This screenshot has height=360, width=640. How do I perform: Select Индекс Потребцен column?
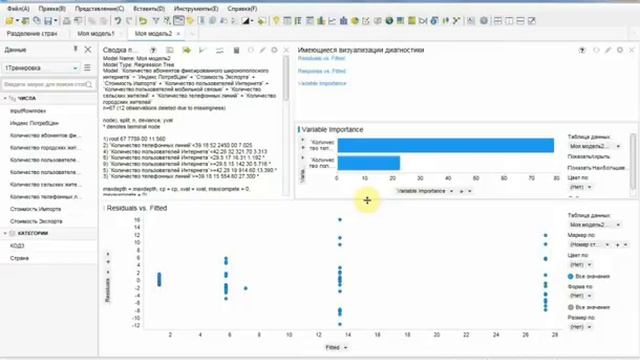(34, 123)
